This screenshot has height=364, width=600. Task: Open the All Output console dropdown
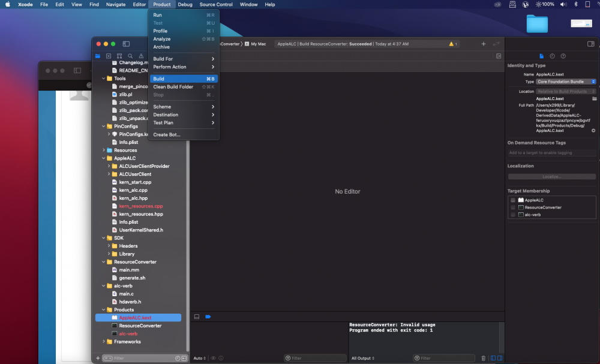tap(363, 358)
